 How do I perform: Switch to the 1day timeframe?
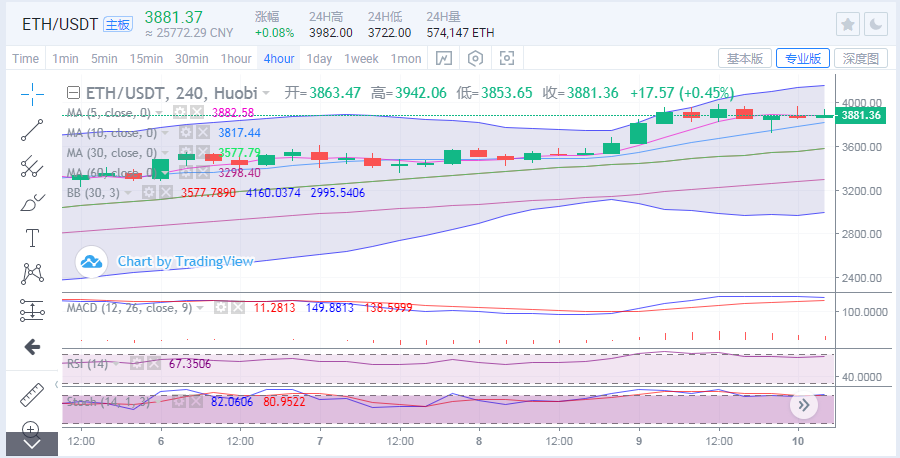[x=319, y=58]
